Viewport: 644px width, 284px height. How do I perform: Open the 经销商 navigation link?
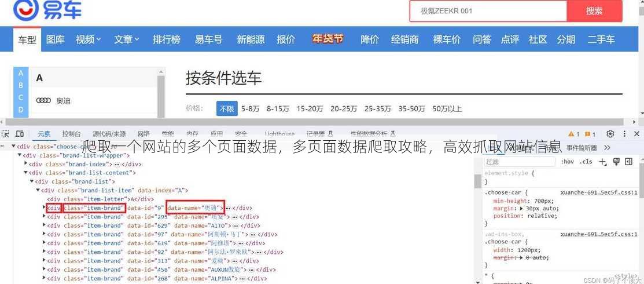click(x=405, y=39)
